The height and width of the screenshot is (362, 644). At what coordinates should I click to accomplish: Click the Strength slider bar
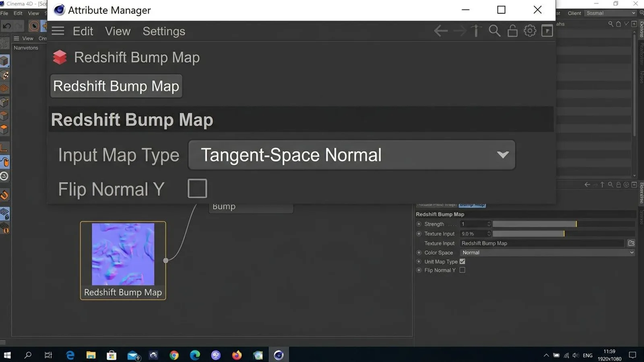point(563,224)
